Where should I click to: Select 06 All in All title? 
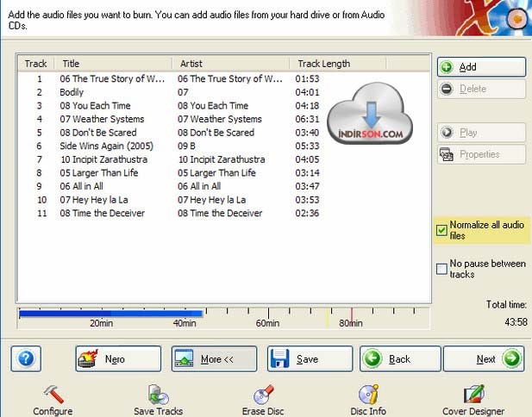pos(81,186)
